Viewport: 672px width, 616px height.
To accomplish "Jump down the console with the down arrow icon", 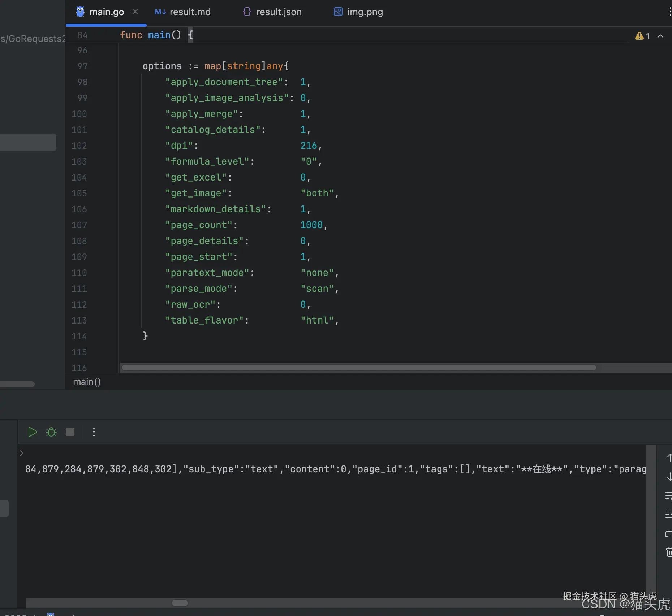I will (669, 477).
